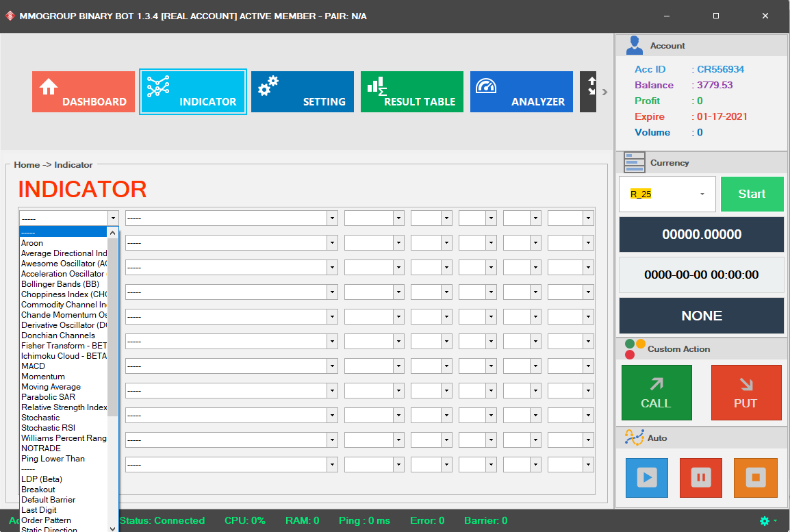790x532 pixels.
Task: Switch to the SETTING tab
Action: [302, 92]
